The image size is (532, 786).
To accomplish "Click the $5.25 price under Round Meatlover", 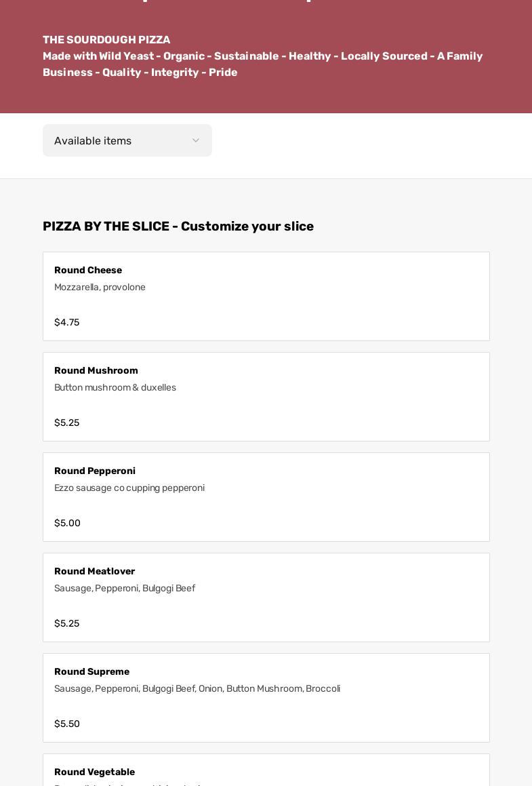I will 66,623.
